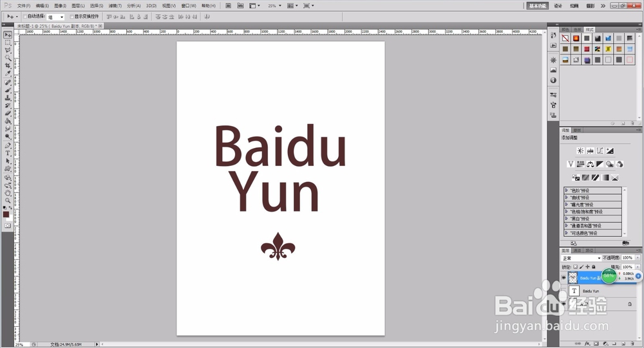
Task: Hide the Baidu Yun 副本 layer eye
Action: pos(564,278)
